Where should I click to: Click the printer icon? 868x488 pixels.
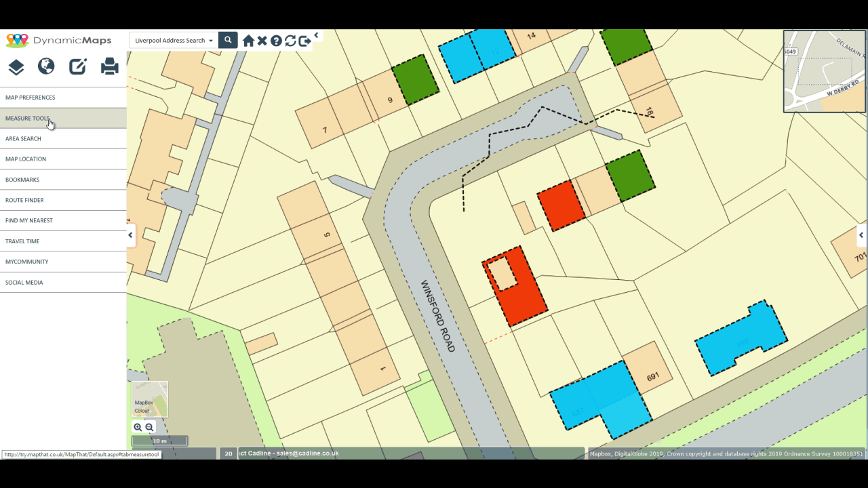(110, 66)
